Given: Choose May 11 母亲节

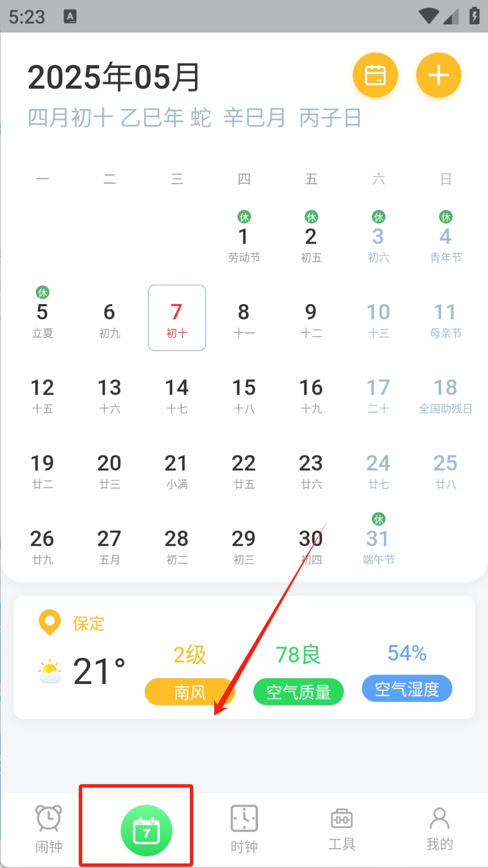Looking at the screenshot, I should pyautogui.click(x=445, y=318).
